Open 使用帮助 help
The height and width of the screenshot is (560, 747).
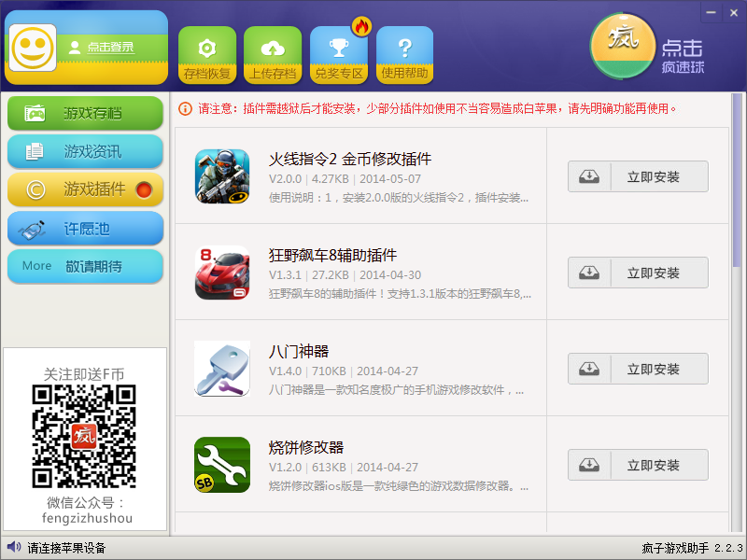pos(405,55)
